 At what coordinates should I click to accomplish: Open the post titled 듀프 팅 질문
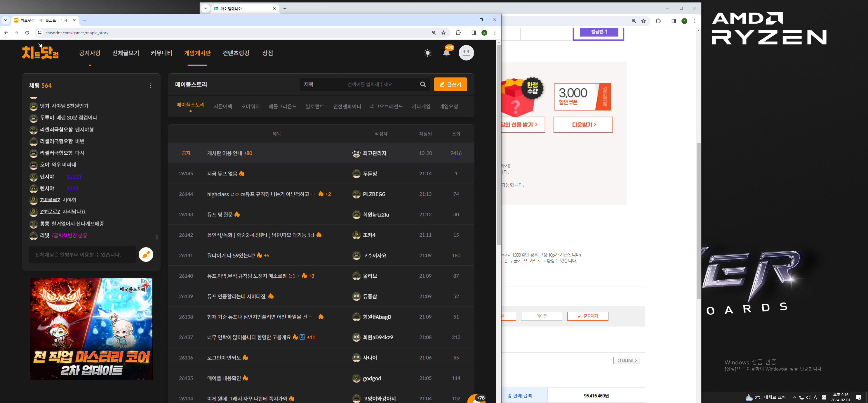pyautogui.click(x=220, y=215)
